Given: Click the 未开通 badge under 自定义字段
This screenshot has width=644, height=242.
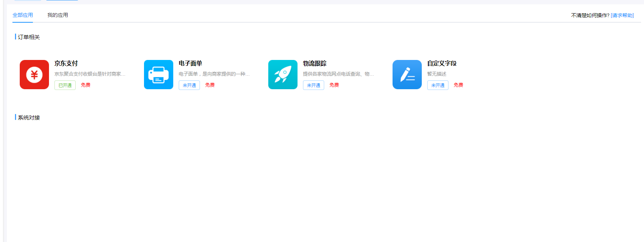Looking at the screenshot, I should click(x=438, y=85).
